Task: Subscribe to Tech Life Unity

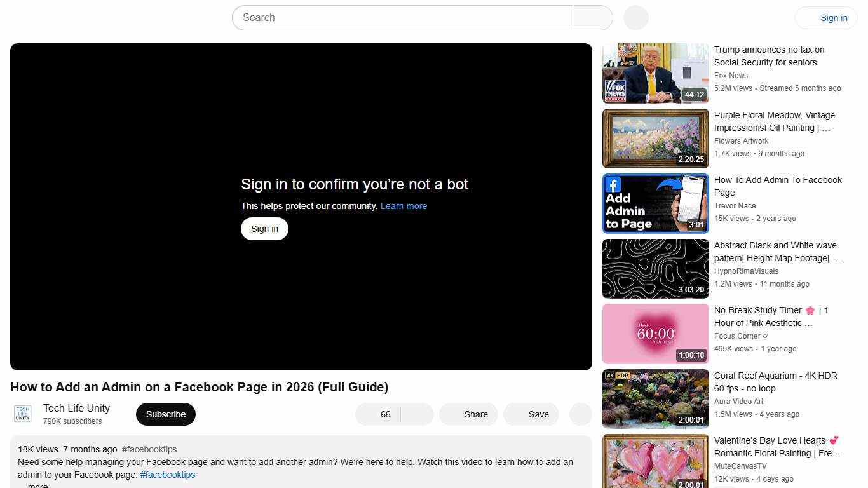Action: point(165,414)
